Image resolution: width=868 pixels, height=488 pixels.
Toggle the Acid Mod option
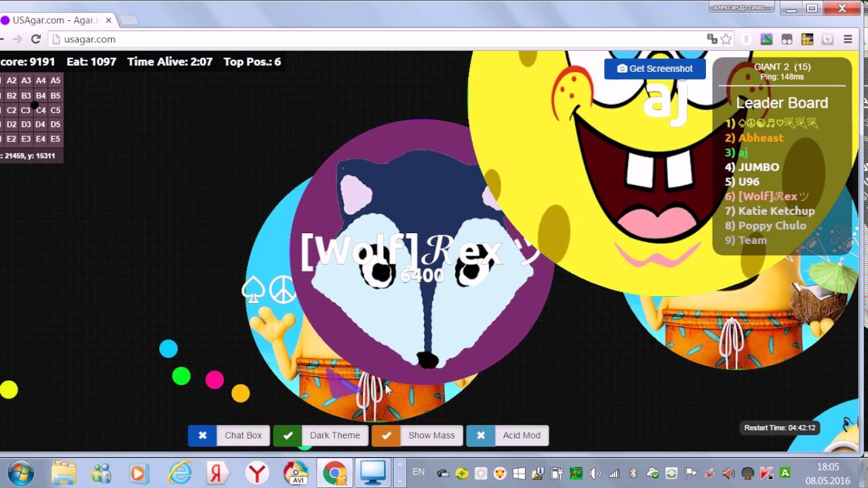[x=507, y=435]
